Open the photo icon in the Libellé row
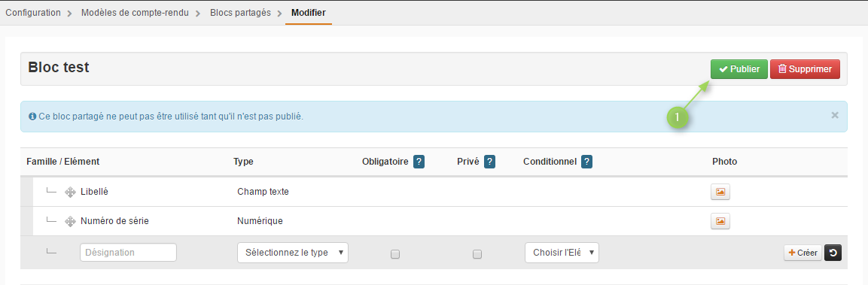Viewport: 868px width, 285px height. [720, 192]
